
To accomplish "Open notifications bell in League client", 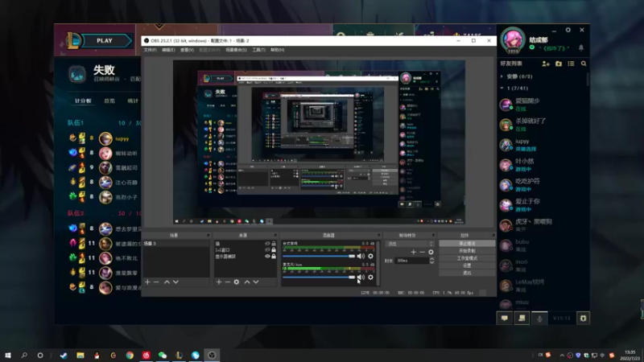I will 581,47.
